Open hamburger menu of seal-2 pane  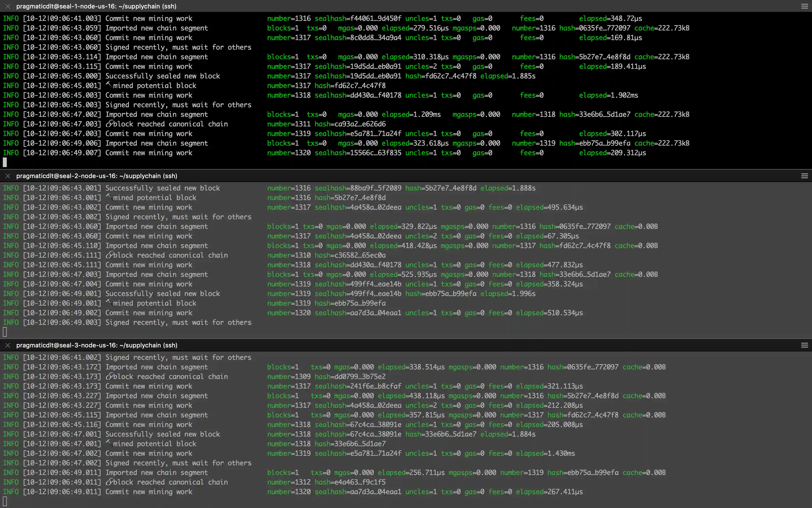[804, 176]
